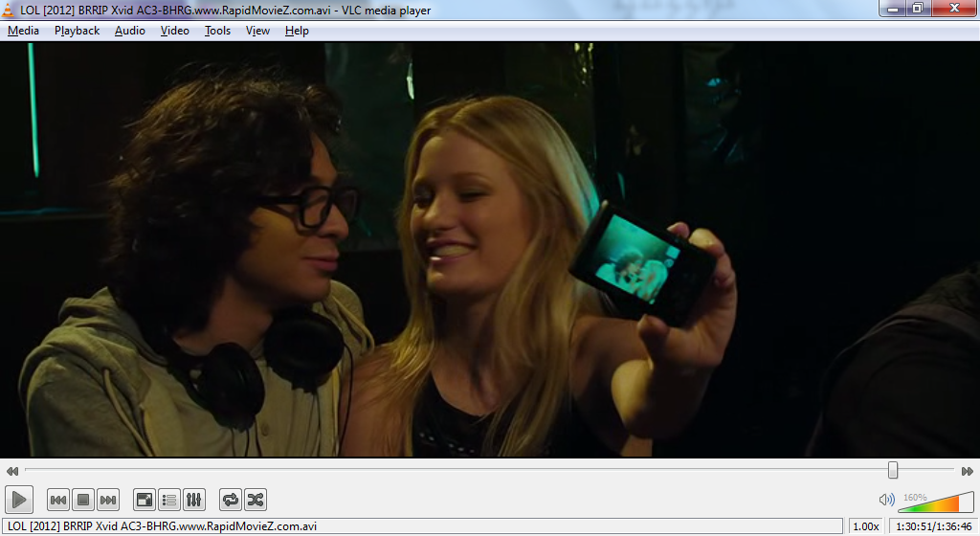Show the playlist
The image size is (980, 536).
169,500
